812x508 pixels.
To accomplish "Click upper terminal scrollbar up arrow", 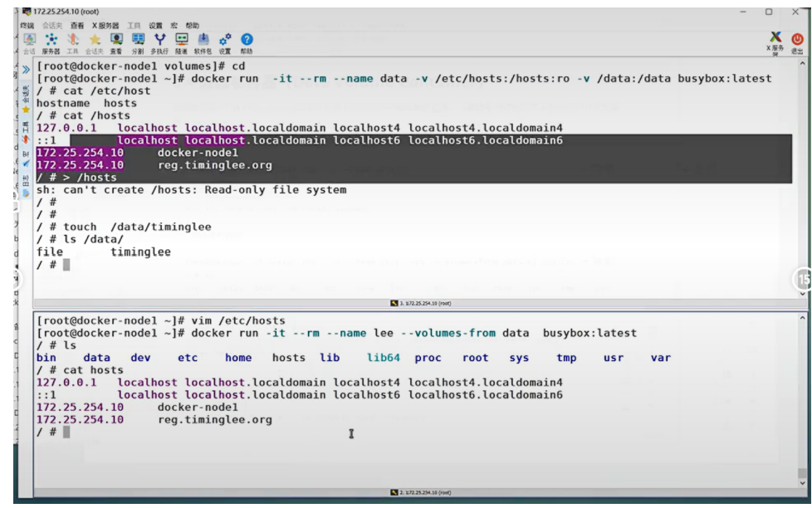I will (802, 63).
